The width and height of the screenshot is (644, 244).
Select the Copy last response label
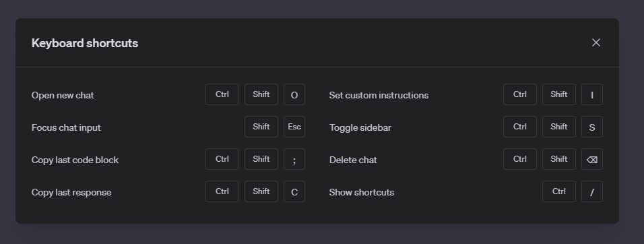click(71, 193)
